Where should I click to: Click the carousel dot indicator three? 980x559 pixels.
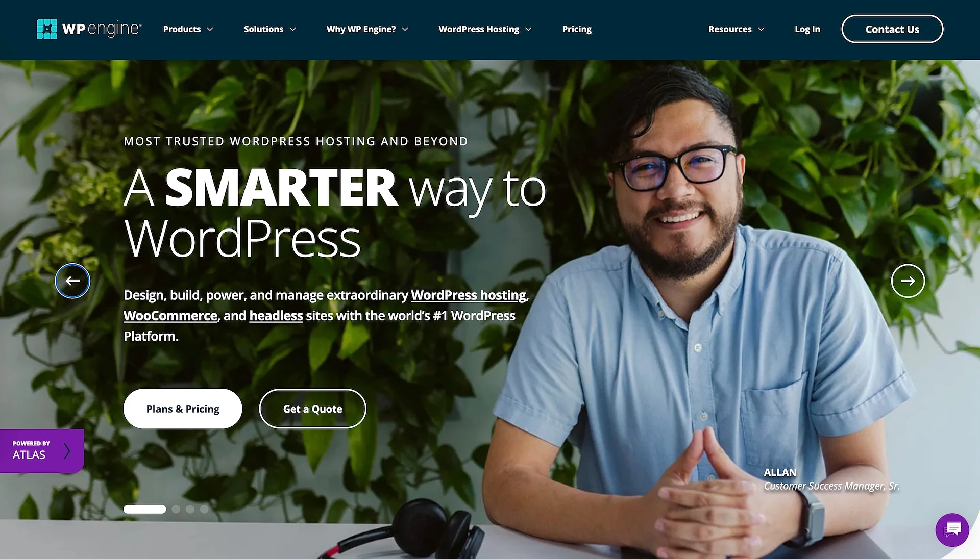(190, 509)
